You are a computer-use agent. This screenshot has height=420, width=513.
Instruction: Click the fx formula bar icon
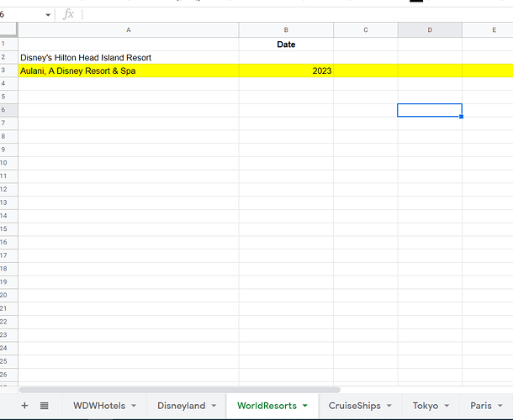click(x=68, y=14)
